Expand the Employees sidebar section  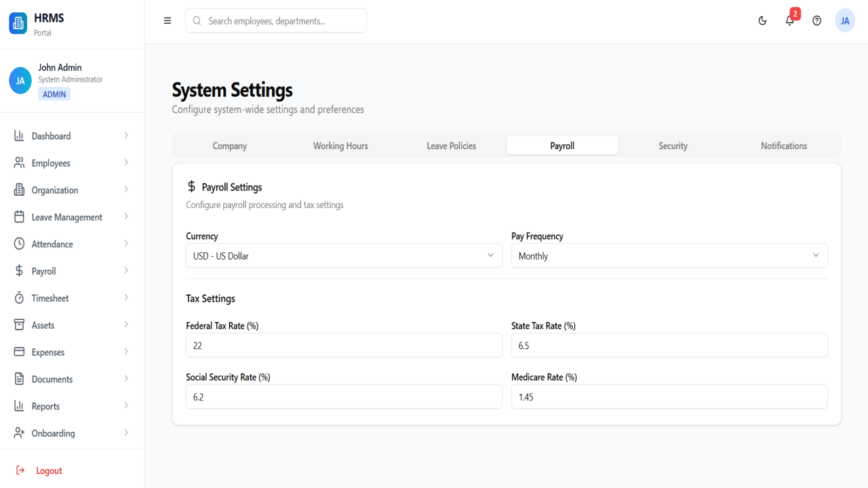[72, 163]
